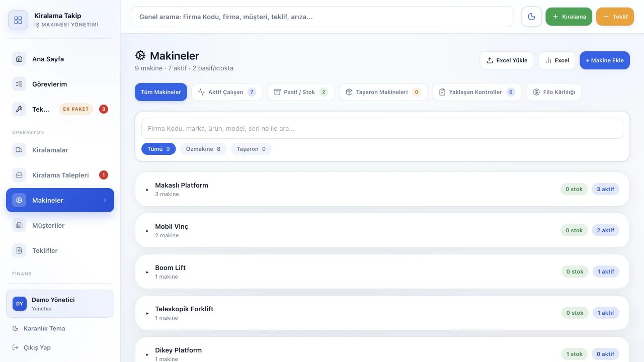Image resolution: width=644 pixels, height=362 pixels.
Task: Expand the Mobil Vinç group
Action: click(382, 230)
